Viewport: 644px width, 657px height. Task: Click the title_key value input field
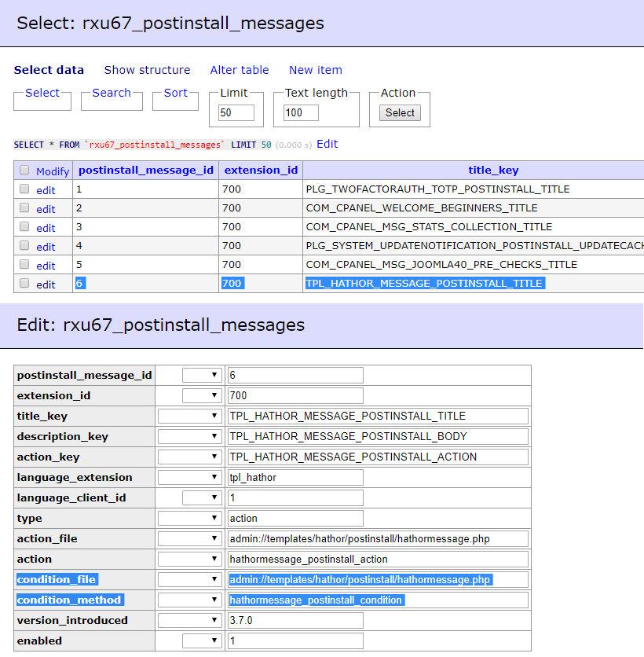point(378,416)
